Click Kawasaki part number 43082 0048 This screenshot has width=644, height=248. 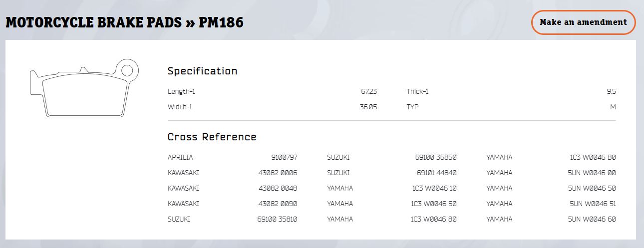tap(278, 188)
